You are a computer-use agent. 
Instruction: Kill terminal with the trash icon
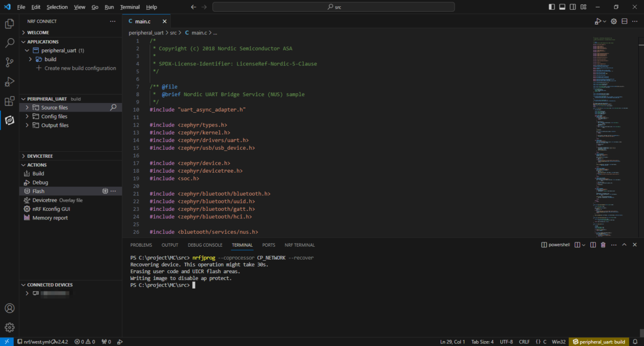pyautogui.click(x=603, y=245)
